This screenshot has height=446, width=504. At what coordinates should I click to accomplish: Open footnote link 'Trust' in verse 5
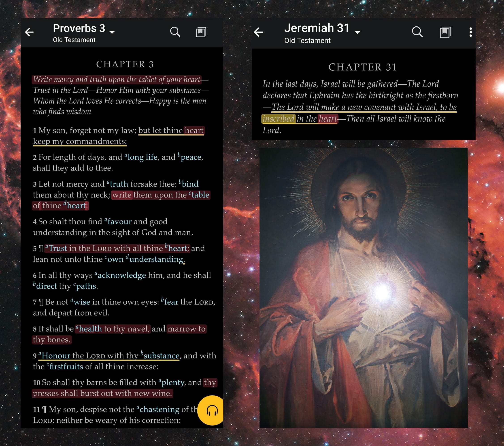click(x=56, y=248)
